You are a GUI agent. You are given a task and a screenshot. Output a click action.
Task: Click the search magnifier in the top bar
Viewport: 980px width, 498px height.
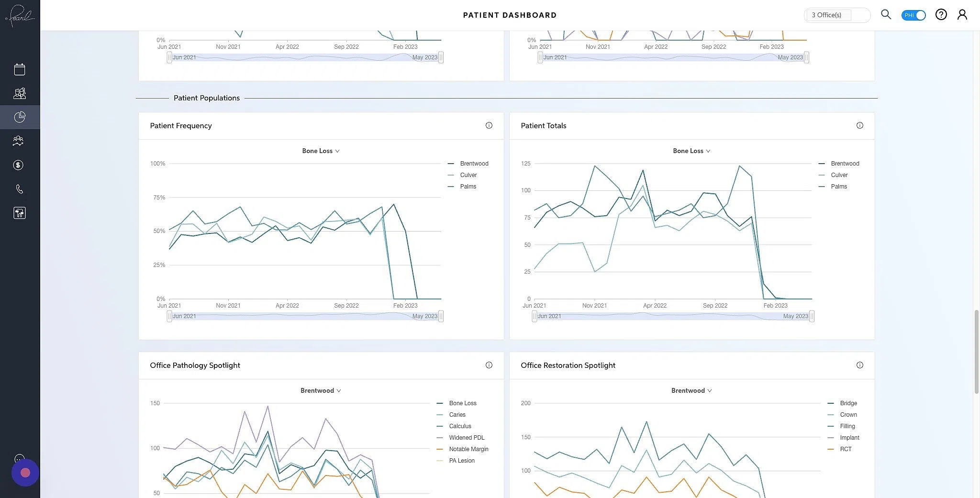pos(886,14)
